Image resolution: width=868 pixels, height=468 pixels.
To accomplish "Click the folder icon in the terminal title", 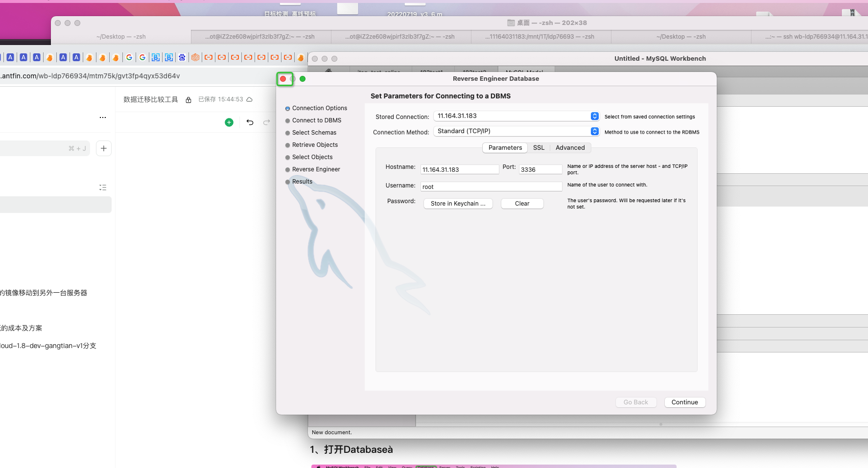I will click(511, 23).
